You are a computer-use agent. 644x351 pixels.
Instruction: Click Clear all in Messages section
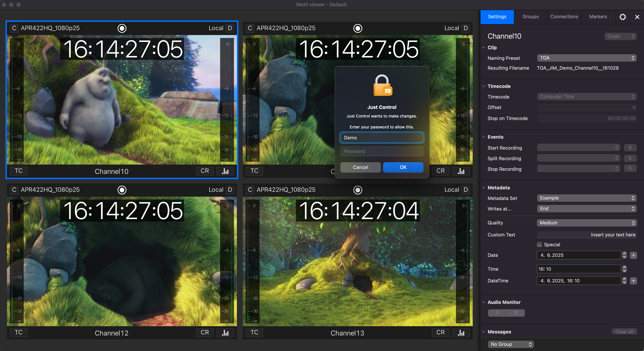click(624, 332)
